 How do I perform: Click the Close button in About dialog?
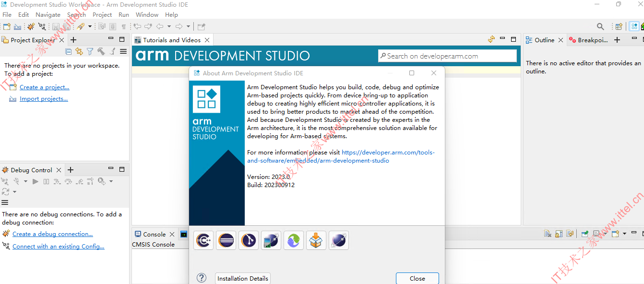[x=417, y=279]
